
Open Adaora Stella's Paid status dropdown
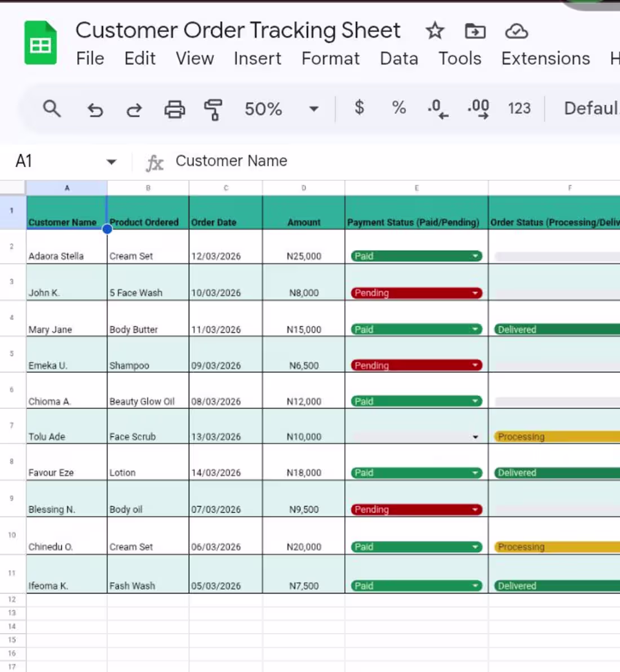click(417, 256)
